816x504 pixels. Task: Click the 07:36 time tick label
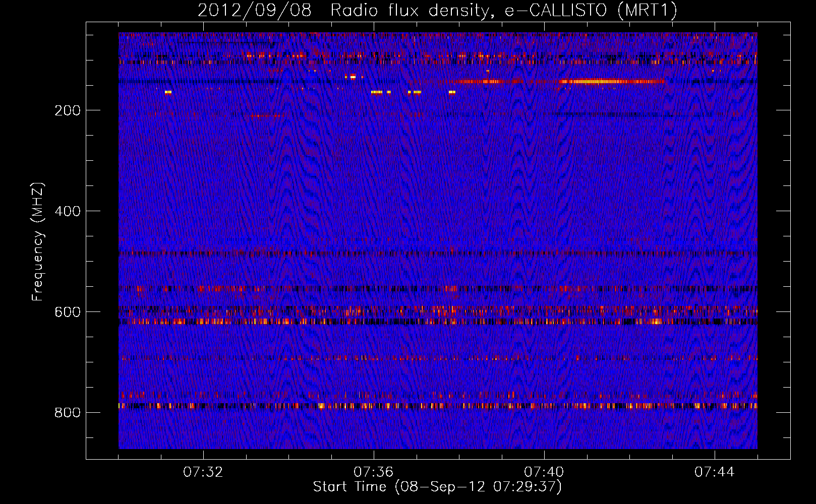pyautogui.click(x=374, y=472)
